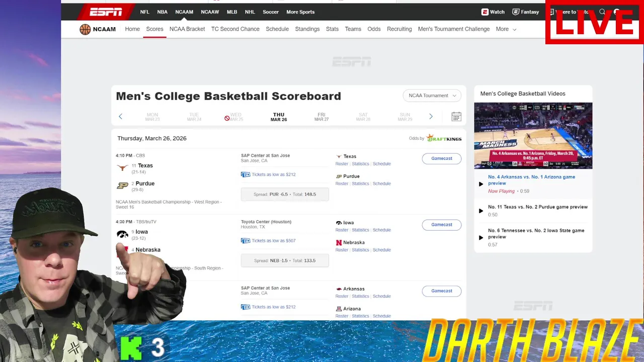The image size is (644, 362).
Task: Select Soccer in top navigation
Action: tap(271, 12)
